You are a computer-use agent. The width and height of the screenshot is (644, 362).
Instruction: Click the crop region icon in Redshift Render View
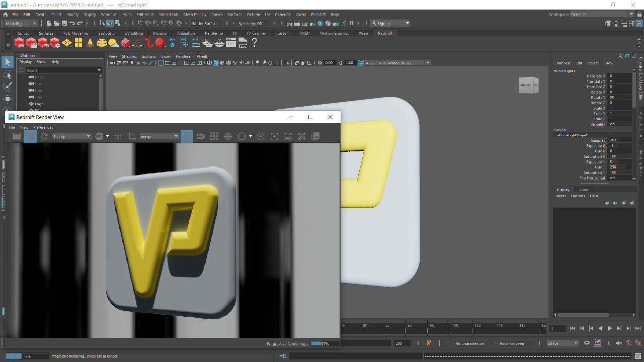click(132, 136)
